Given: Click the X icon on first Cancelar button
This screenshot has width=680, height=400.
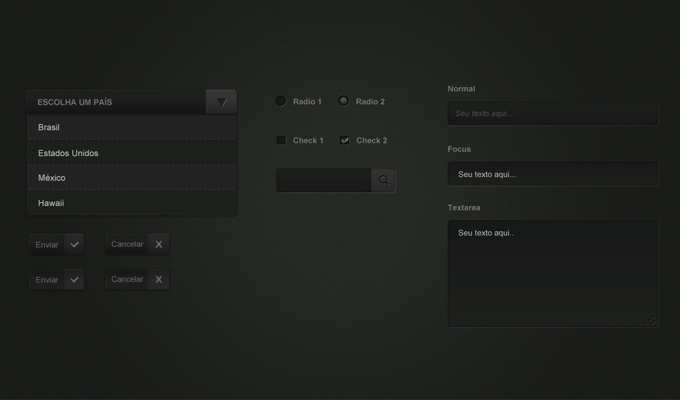Looking at the screenshot, I should point(158,244).
